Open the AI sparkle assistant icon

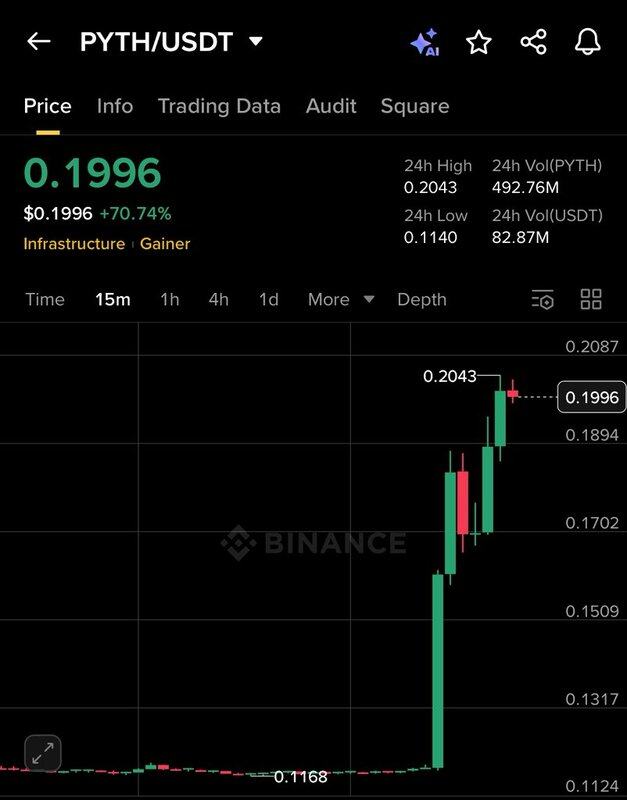click(x=425, y=42)
